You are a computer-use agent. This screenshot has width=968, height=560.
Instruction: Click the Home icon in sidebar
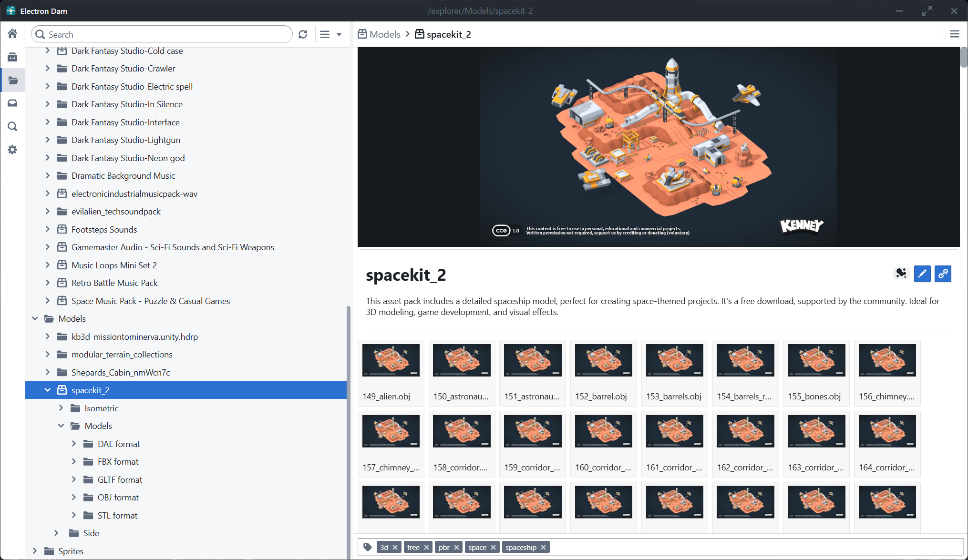coord(12,34)
